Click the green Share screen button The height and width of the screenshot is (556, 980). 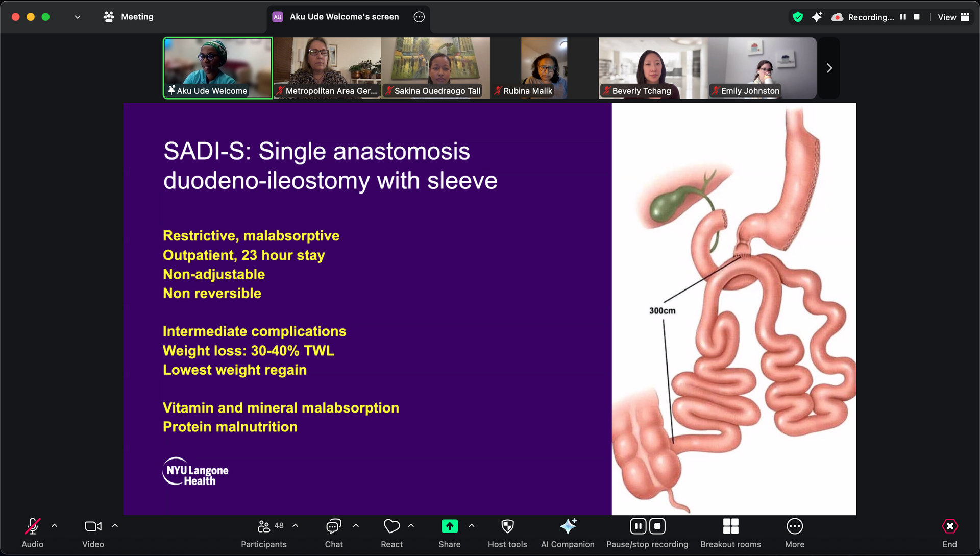(449, 526)
